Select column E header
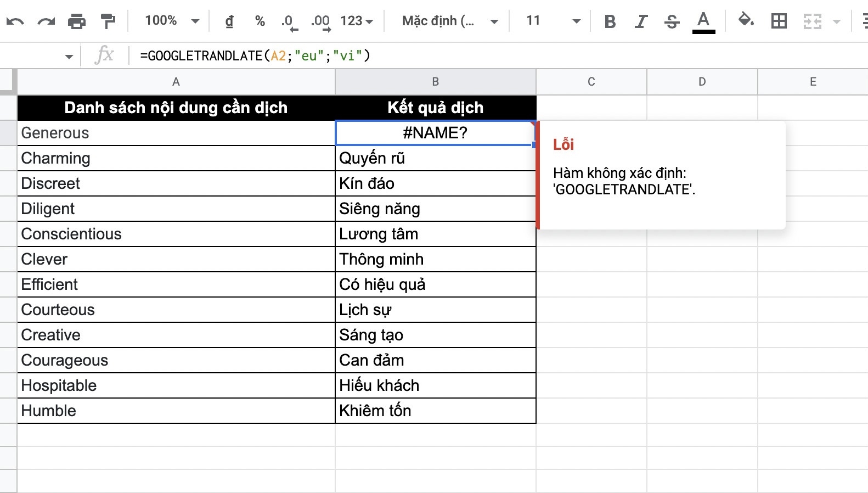 coord(813,82)
